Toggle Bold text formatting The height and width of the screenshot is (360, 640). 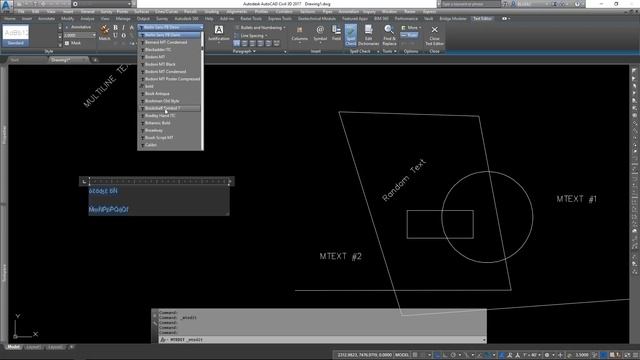pyautogui.click(x=116, y=27)
